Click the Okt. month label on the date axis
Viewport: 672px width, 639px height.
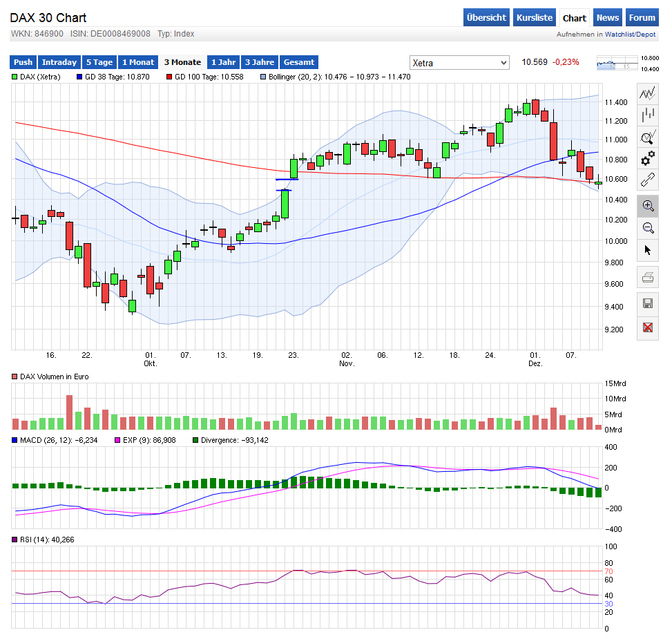coord(151,363)
